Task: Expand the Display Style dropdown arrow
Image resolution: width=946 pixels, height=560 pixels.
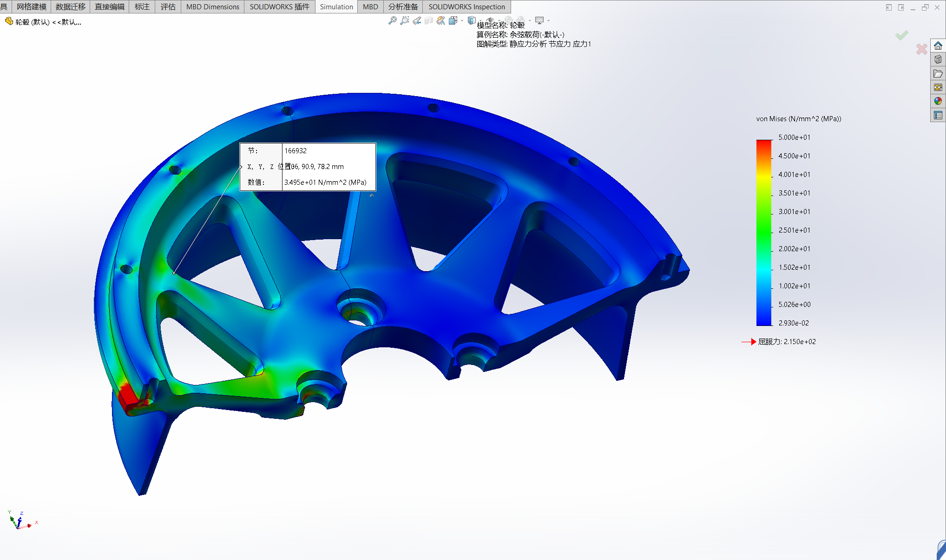Action: point(480,20)
